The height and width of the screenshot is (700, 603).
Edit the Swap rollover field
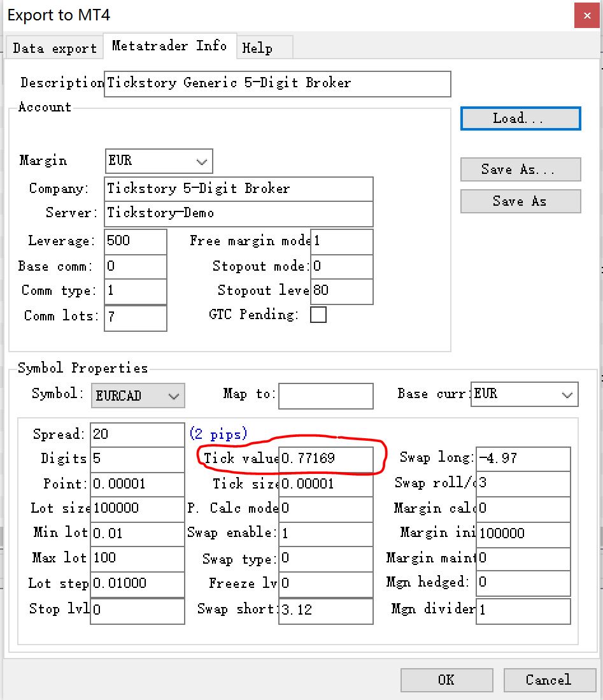pos(523,484)
